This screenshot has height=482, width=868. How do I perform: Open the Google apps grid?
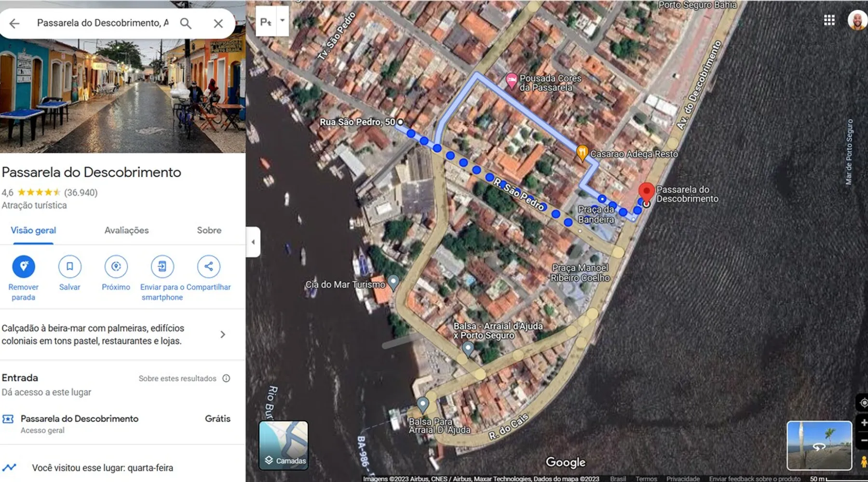(829, 20)
